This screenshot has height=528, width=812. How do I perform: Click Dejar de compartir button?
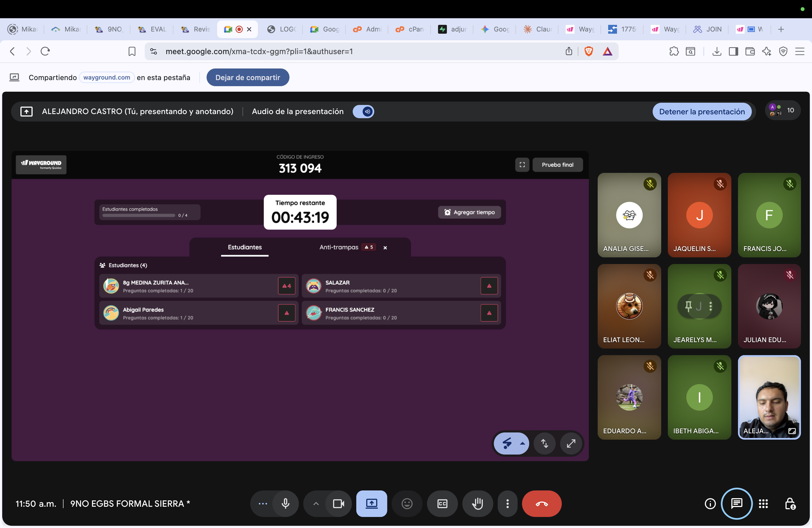[x=248, y=77]
